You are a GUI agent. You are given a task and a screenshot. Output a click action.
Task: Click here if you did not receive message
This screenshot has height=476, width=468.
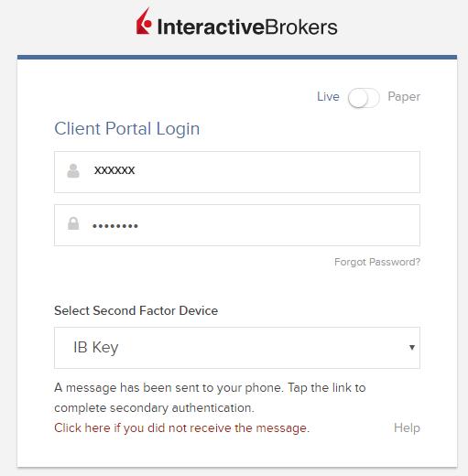(x=182, y=427)
